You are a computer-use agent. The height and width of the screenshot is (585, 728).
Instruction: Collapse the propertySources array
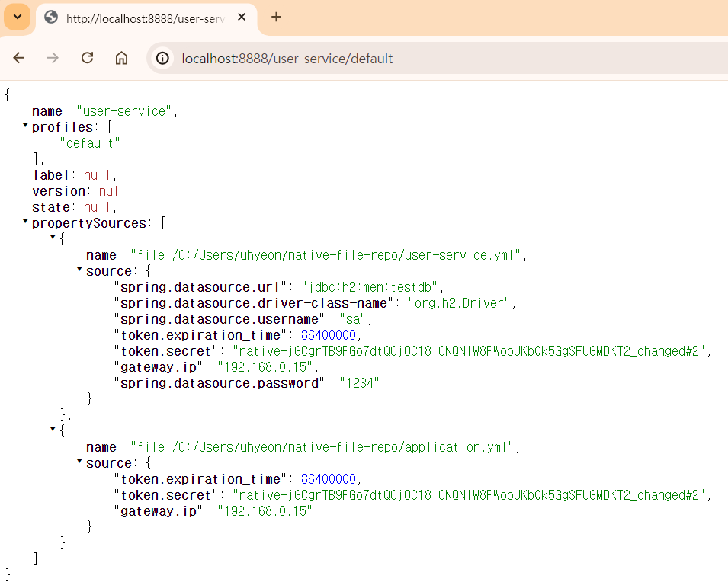[25, 222]
